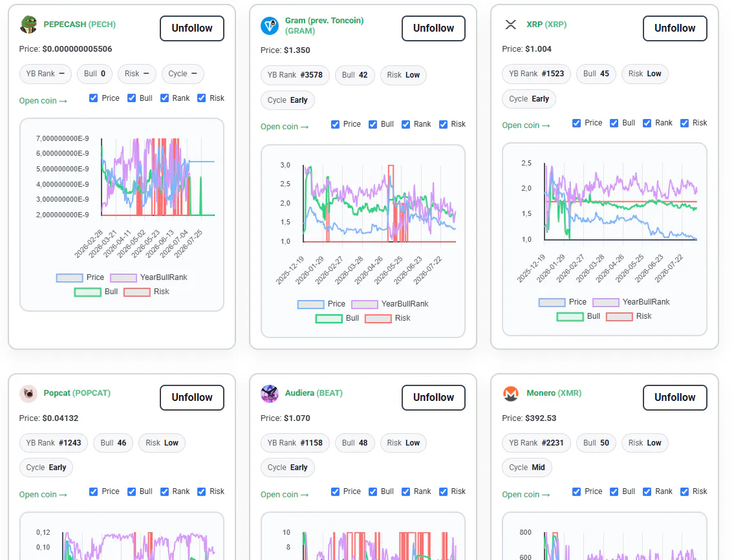Click Risk Low badge on Gram card
734x560 pixels.
[404, 75]
